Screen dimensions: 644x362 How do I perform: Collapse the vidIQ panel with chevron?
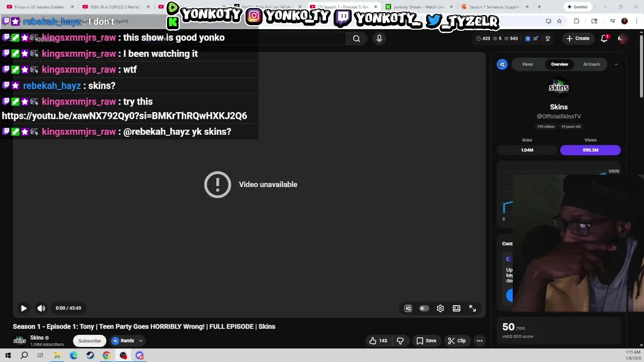click(x=616, y=64)
